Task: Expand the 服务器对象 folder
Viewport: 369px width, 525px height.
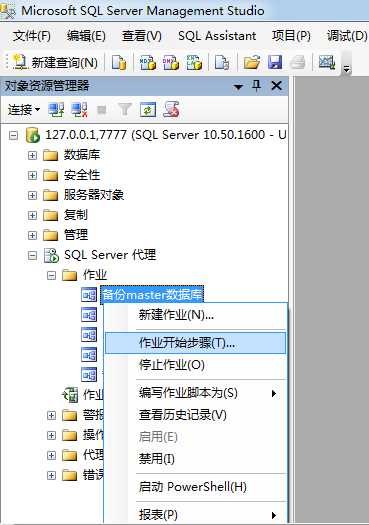Action: tap(32, 195)
